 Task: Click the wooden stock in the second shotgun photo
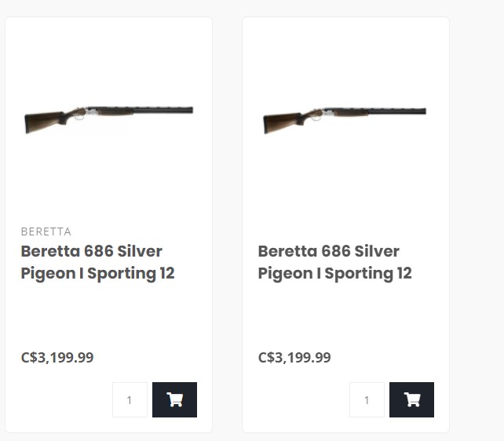pyautogui.click(x=279, y=122)
